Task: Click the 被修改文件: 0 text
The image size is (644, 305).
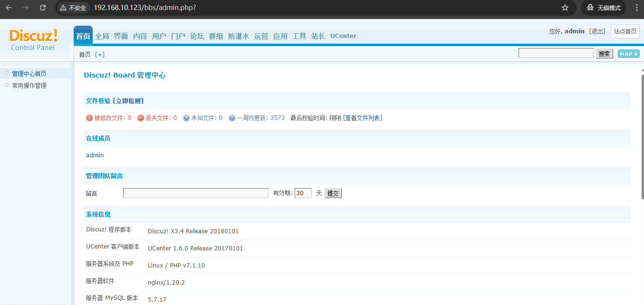Action: pos(113,118)
